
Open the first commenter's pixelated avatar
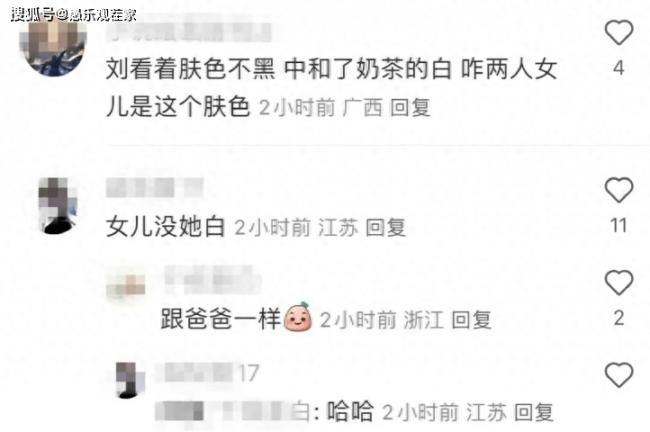53,48
